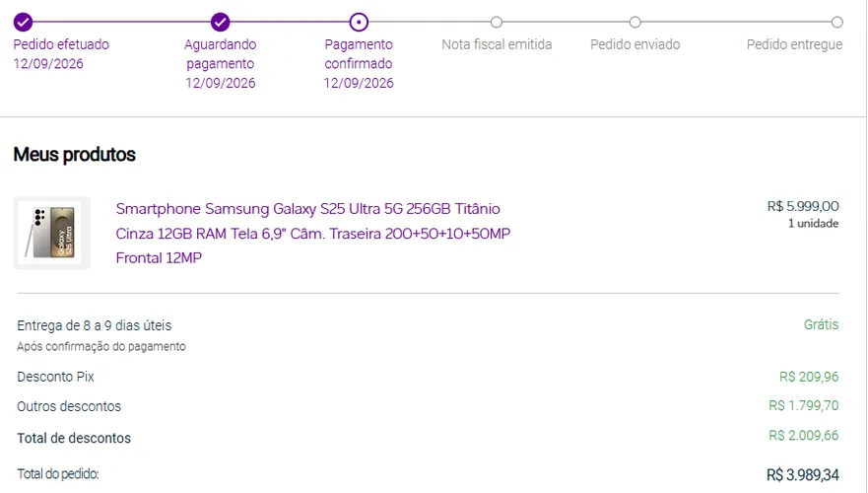Click the R$ 2.009,66 total discount value
The image size is (868, 493).
click(803, 436)
